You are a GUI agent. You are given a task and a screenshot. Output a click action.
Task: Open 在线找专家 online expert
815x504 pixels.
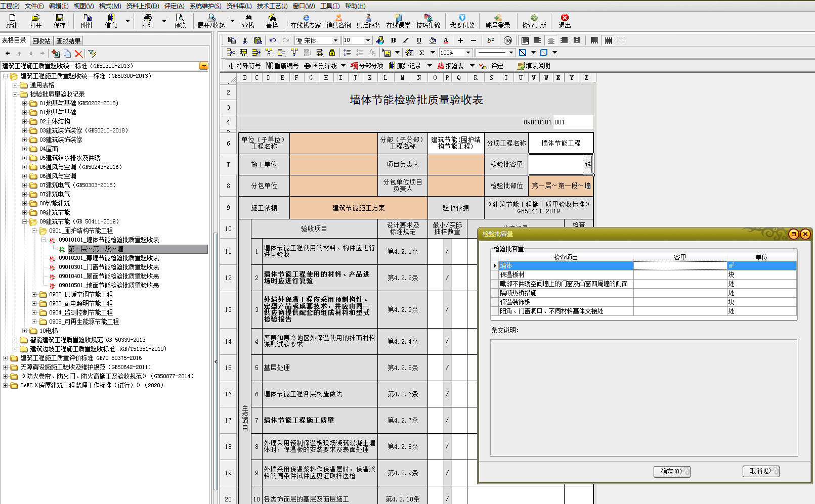coord(306,21)
